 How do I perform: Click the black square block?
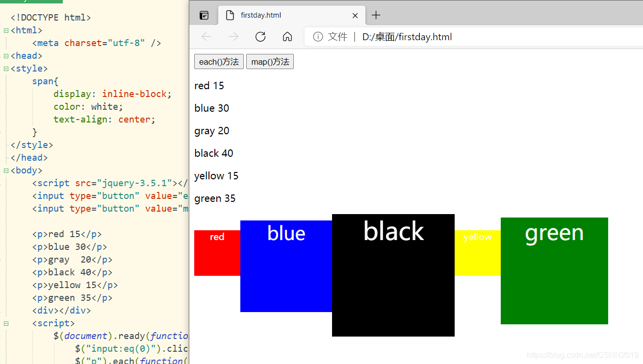coord(393,275)
